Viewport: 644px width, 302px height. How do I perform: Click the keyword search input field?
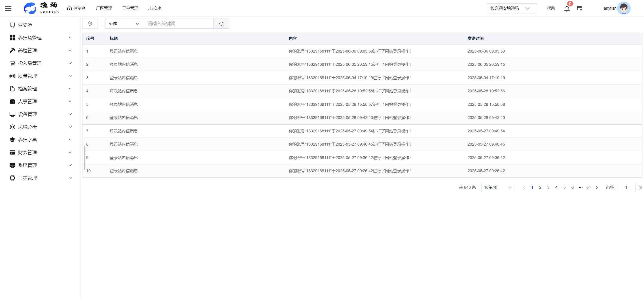pos(178,23)
